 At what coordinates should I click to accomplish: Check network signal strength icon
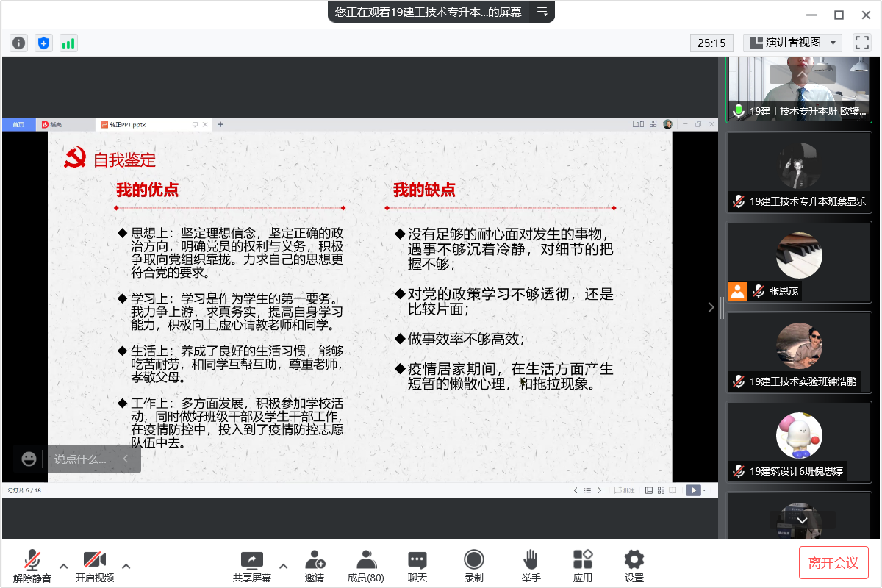click(68, 43)
